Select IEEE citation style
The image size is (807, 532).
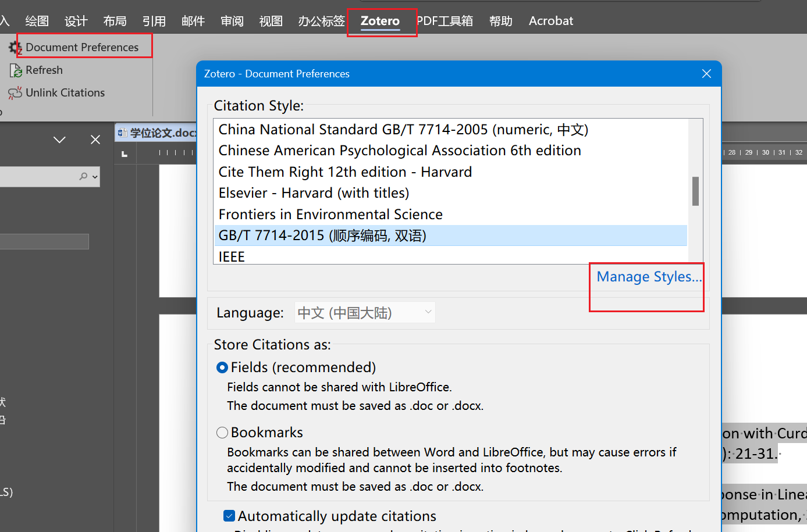[x=232, y=256]
